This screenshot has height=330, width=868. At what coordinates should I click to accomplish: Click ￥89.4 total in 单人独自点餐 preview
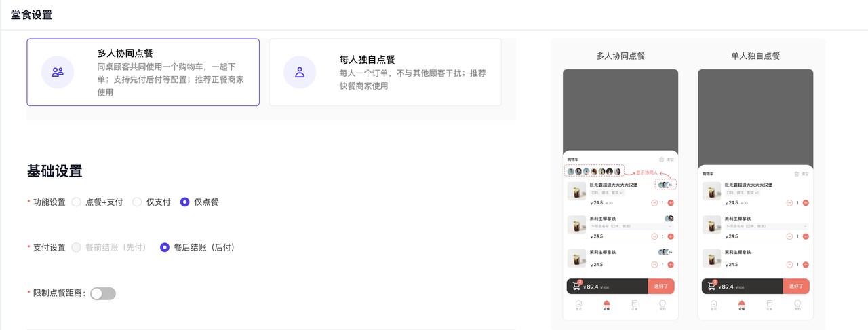[x=726, y=287]
